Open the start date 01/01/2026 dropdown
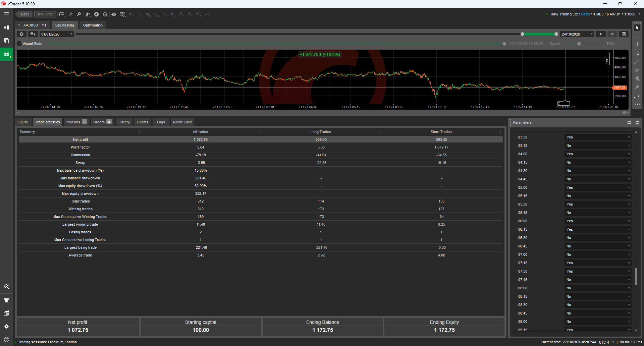The width and height of the screenshot is (644, 346). pyautogui.click(x=56, y=34)
